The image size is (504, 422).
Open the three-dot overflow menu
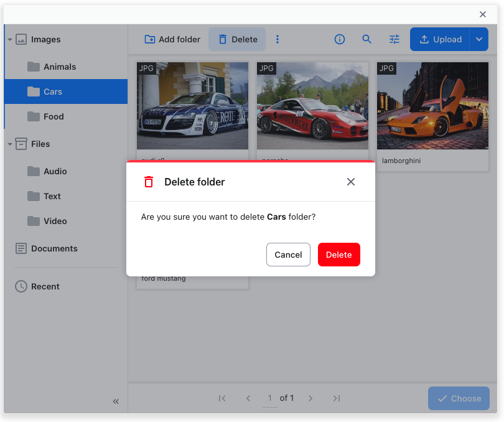pyautogui.click(x=278, y=39)
